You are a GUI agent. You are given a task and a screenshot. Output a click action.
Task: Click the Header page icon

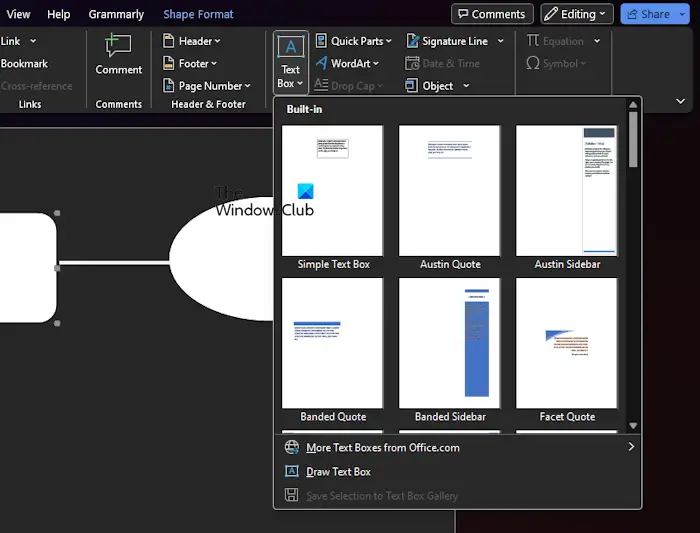click(168, 41)
